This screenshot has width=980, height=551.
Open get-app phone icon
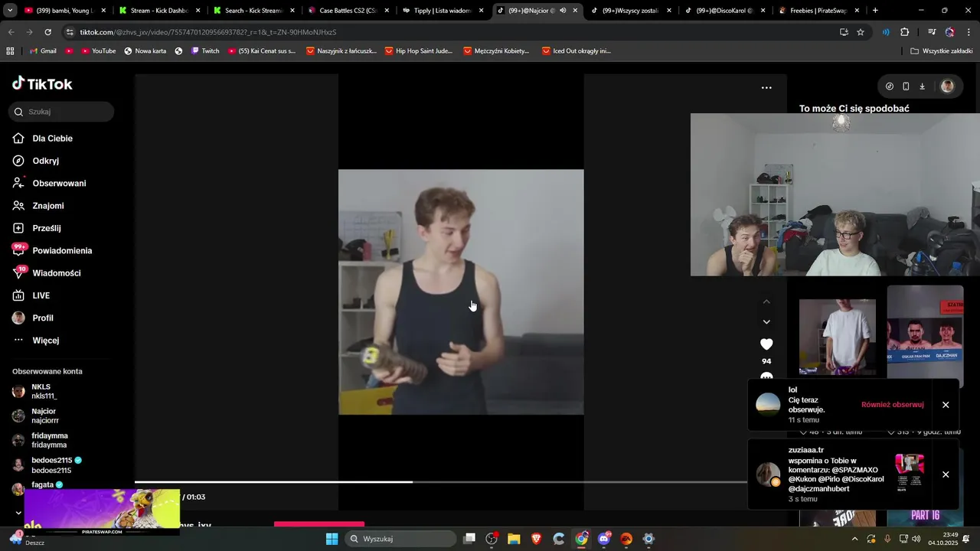pyautogui.click(x=906, y=86)
